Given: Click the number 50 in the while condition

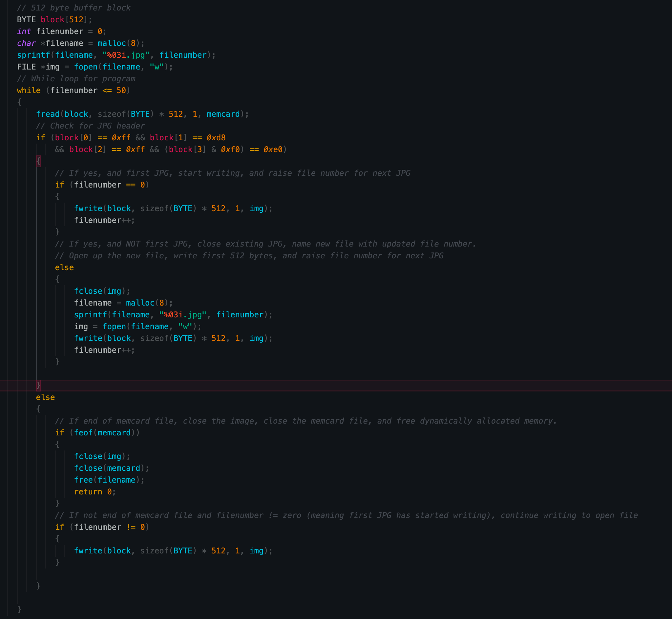Looking at the screenshot, I should [x=121, y=90].
